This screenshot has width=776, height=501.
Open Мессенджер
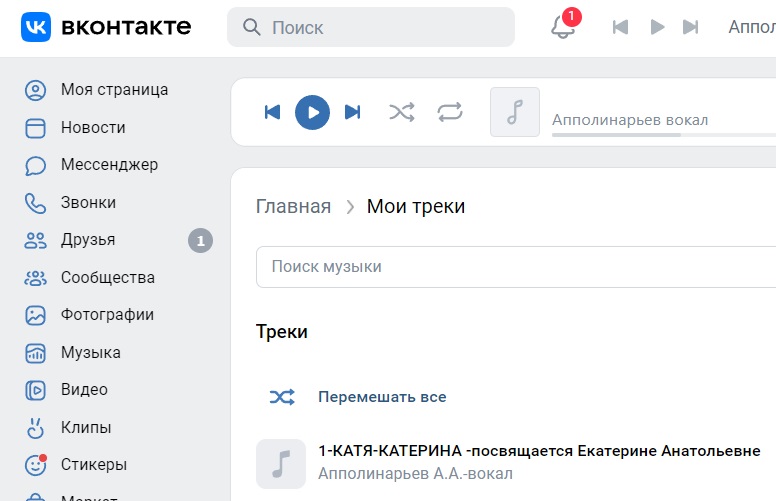109,164
